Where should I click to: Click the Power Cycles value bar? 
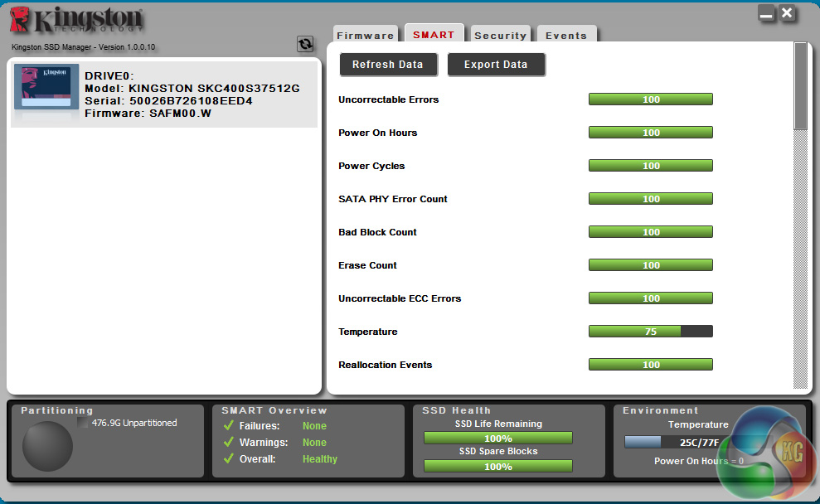pos(651,166)
